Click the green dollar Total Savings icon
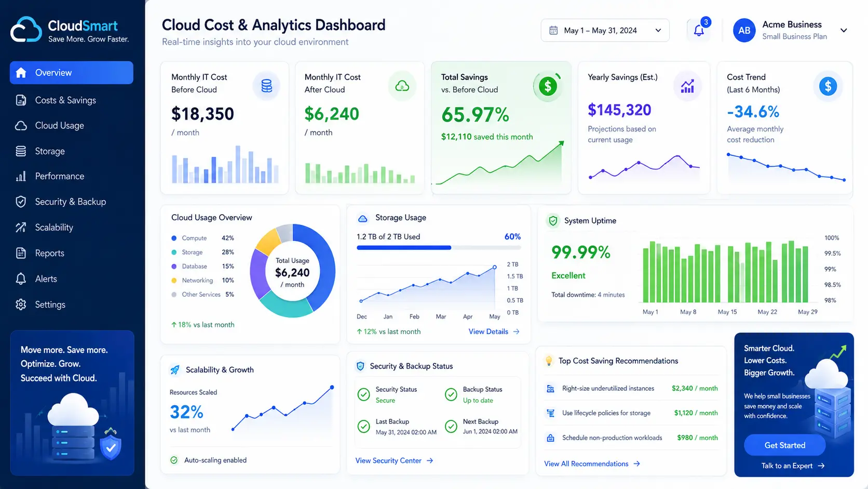The width and height of the screenshot is (868, 489). point(548,86)
